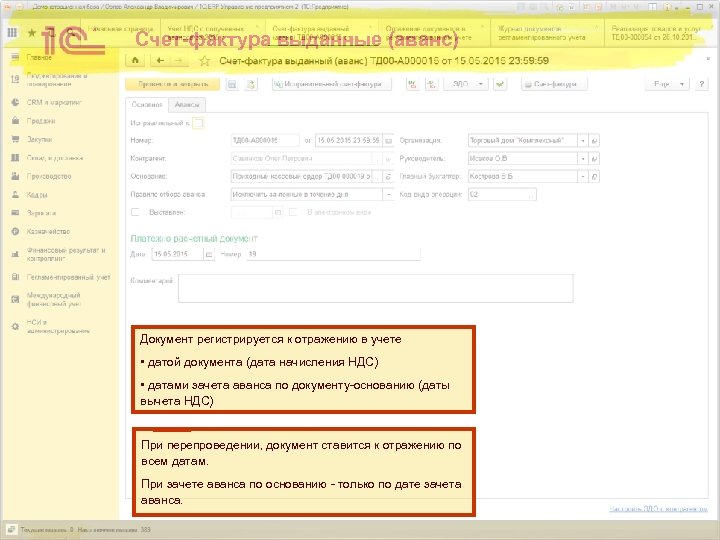Open Продажи section in sidebar
The image size is (720, 540).
point(41,121)
